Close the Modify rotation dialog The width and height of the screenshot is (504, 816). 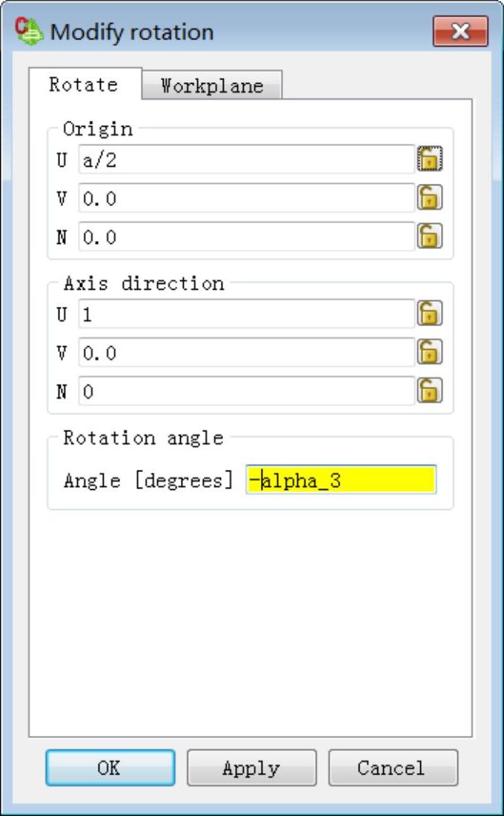[x=460, y=32]
